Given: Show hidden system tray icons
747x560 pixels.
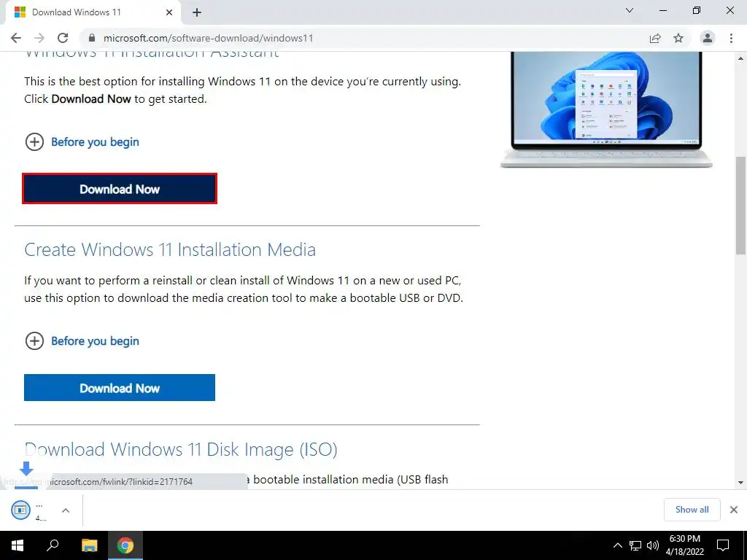Looking at the screenshot, I should (617, 545).
